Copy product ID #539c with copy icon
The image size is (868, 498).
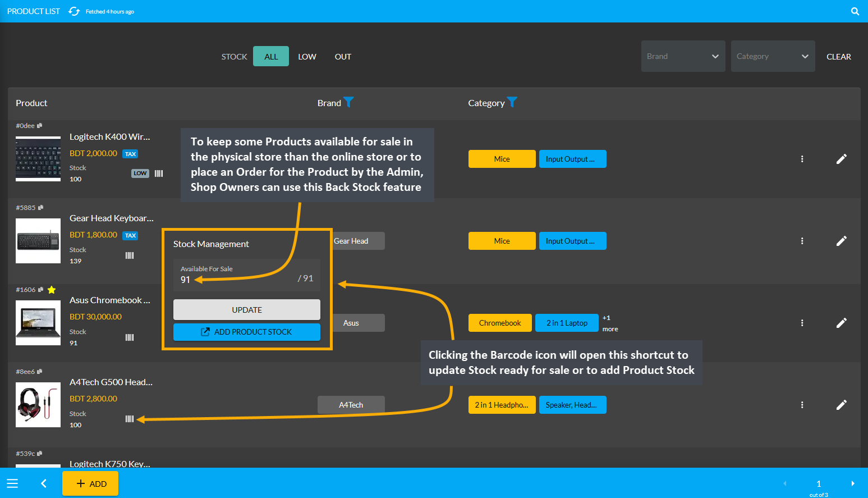[39, 454]
